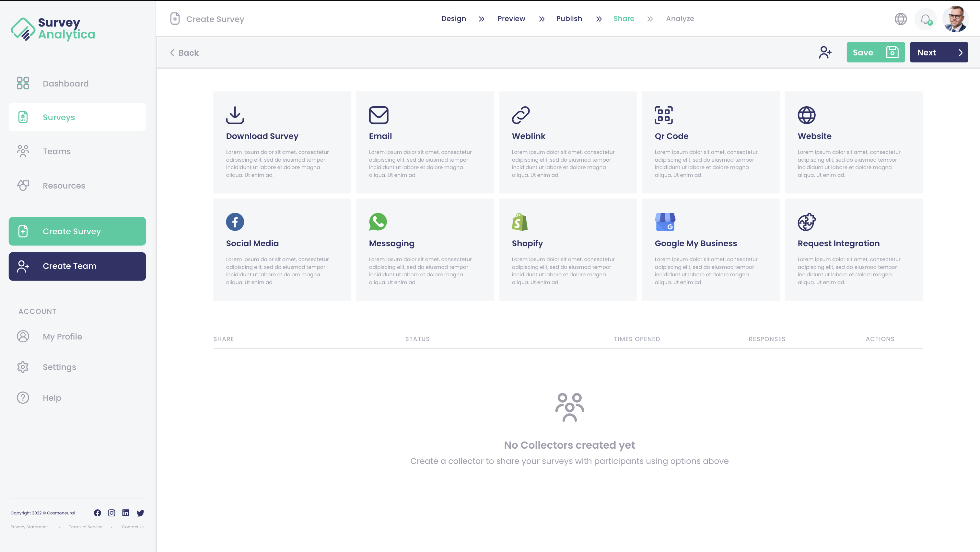Select the Qr Code card title

point(671,136)
